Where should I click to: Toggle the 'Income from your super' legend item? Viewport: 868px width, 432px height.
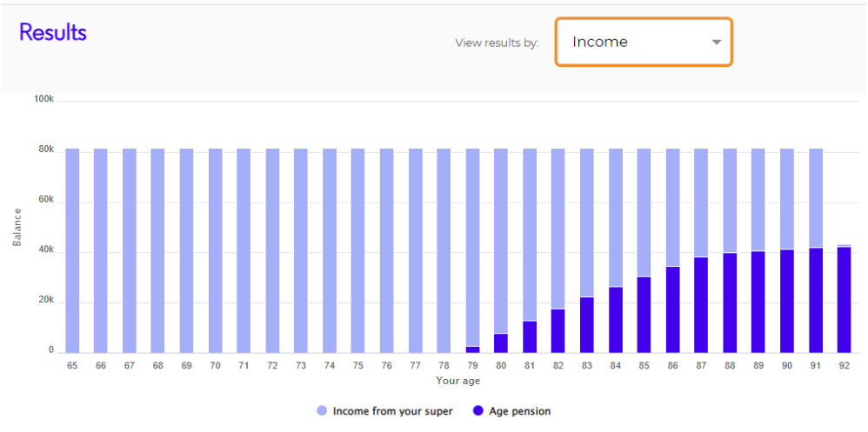[384, 411]
